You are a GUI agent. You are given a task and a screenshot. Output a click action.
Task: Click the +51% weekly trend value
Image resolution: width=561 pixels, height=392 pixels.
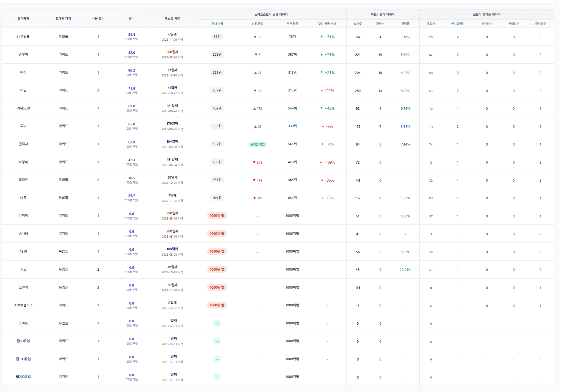click(x=327, y=37)
